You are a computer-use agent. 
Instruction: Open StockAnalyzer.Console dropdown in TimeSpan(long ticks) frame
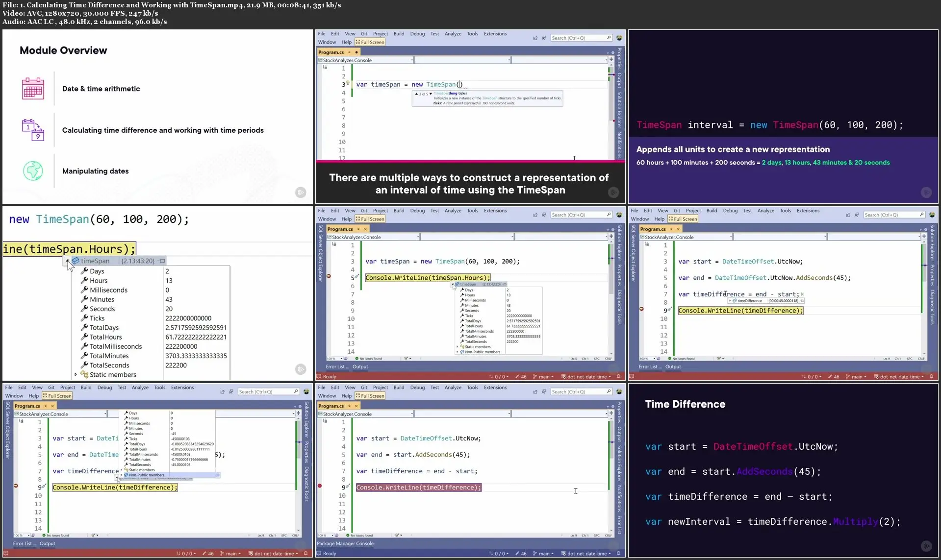366,60
